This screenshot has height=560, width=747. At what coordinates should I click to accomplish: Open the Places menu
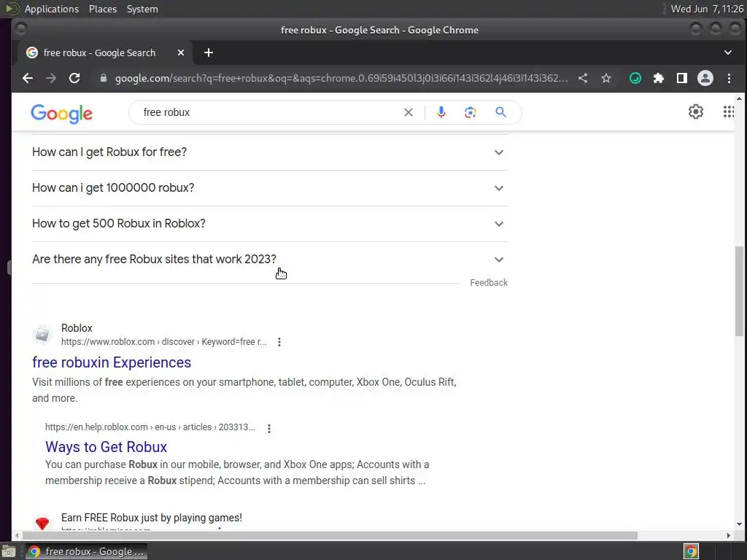(x=103, y=9)
